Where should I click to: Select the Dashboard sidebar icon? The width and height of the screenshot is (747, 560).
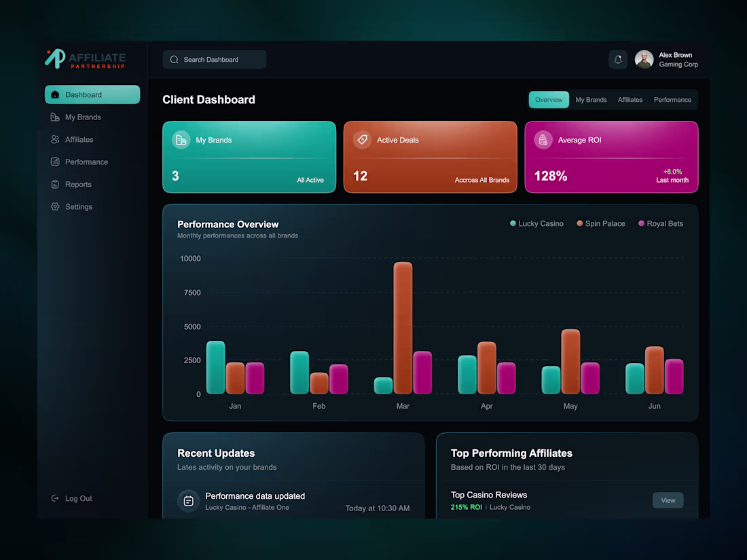[x=56, y=94]
